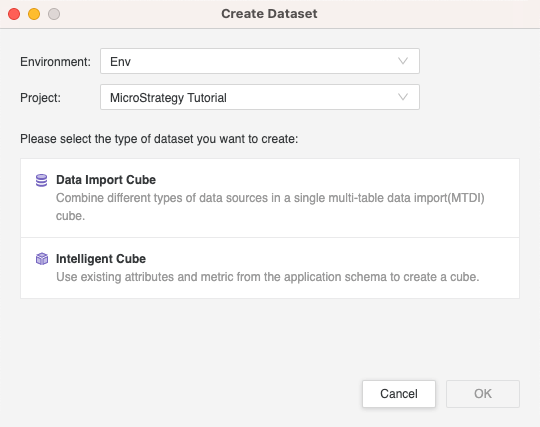This screenshot has width=540, height=427.
Task: Minimize the Create Dataset dialog
Action: 34,14
